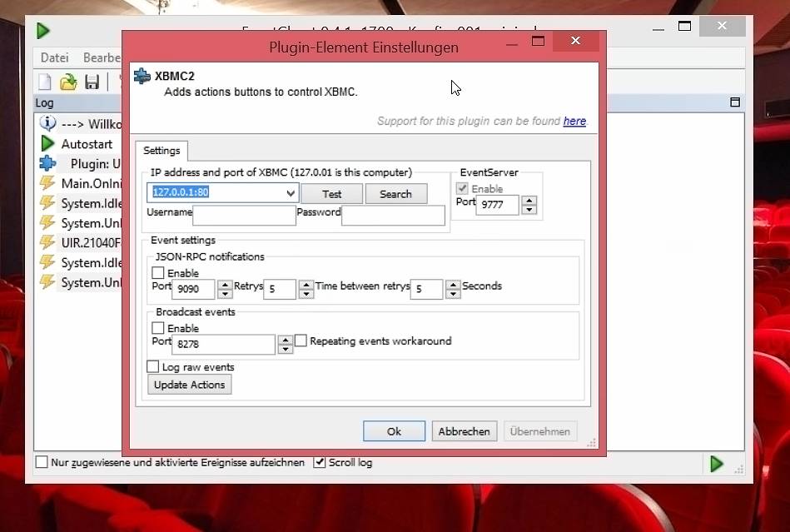
Task: Open the plugin support 'here' link
Action: tap(574, 121)
